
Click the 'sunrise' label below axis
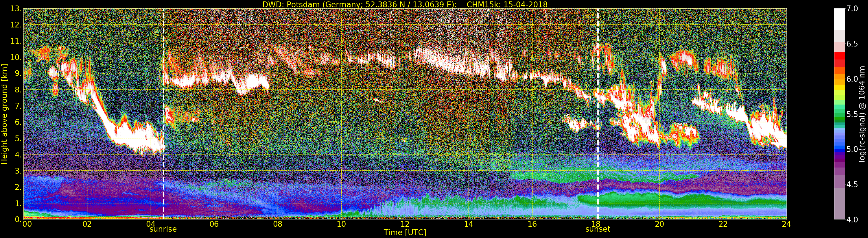point(163,229)
